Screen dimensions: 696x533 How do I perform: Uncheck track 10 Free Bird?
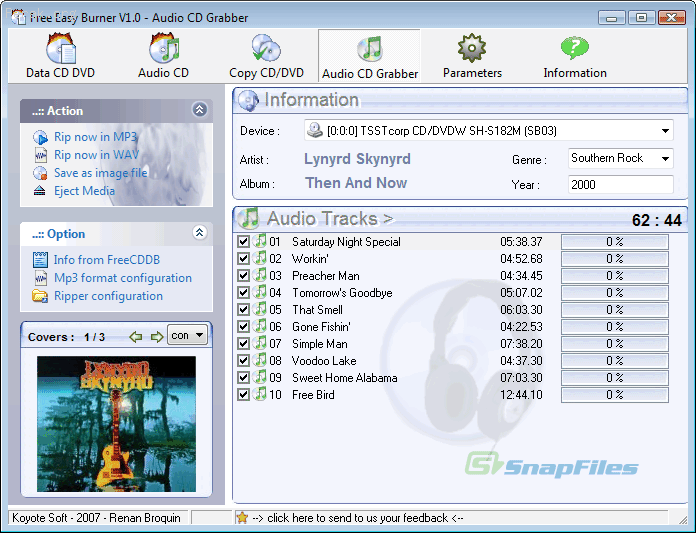coord(243,395)
